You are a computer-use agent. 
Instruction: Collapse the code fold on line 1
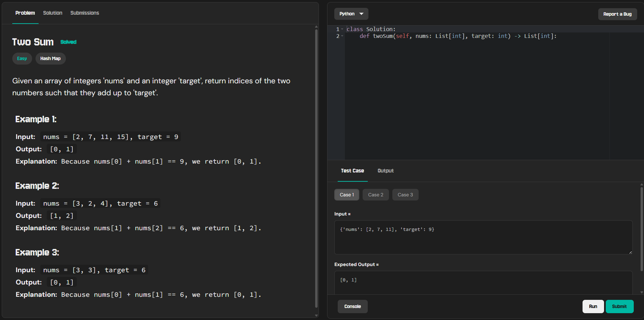342,29
